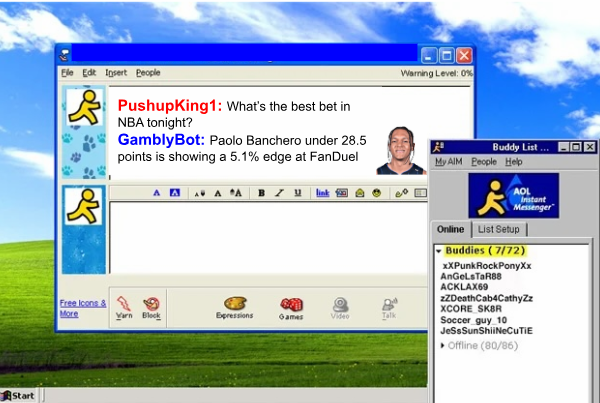Click the buddy icon beside the conversation
The width and height of the screenshot is (600, 403).
point(84,107)
